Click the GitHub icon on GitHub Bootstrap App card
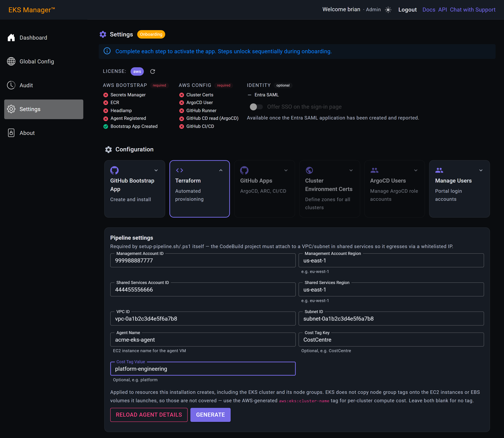504x438 pixels. (x=114, y=170)
